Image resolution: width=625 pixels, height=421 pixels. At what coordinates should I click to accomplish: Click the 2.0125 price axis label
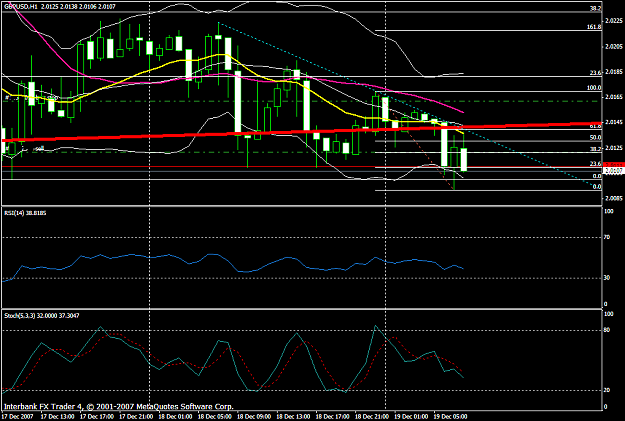pos(614,148)
